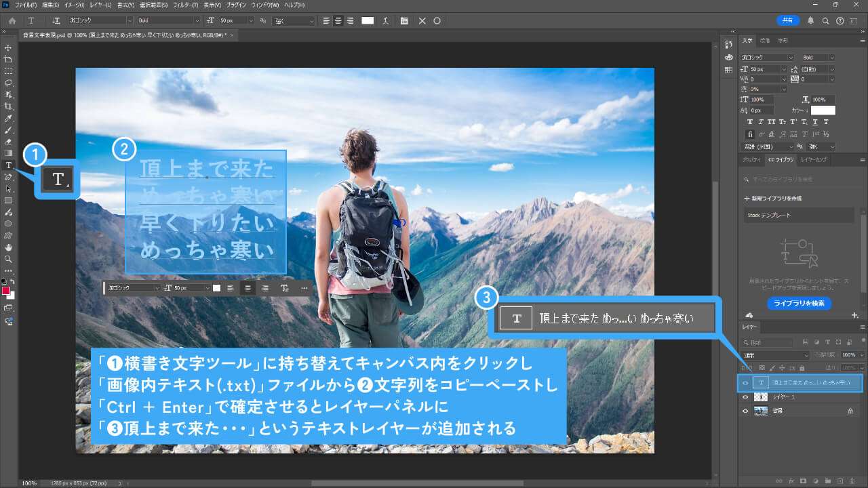Select the Gradient tool
868x488 pixels.
(x=8, y=153)
